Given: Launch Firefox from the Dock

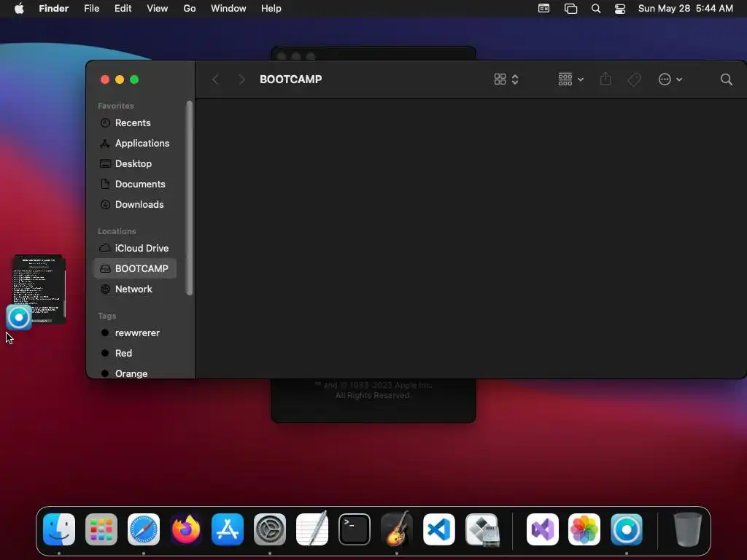Looking at the screenshot, I should 186,529.
